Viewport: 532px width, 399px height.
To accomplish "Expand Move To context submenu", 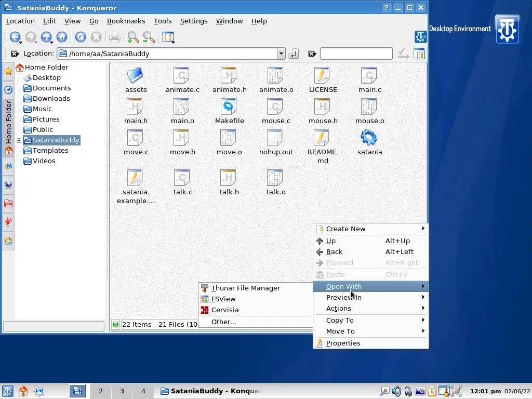I will tap(370, 331).
